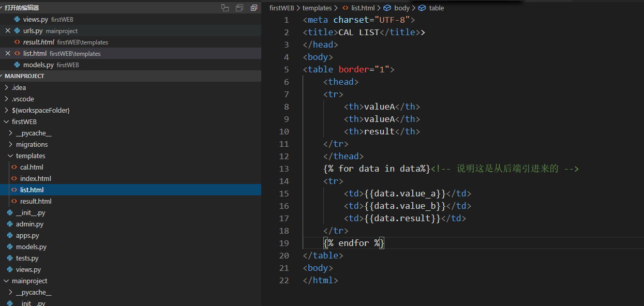The width and height of the screenshot is (644, 306).
Task: Click Python icon beside views.py in open editors
Action: coord(17,19)
